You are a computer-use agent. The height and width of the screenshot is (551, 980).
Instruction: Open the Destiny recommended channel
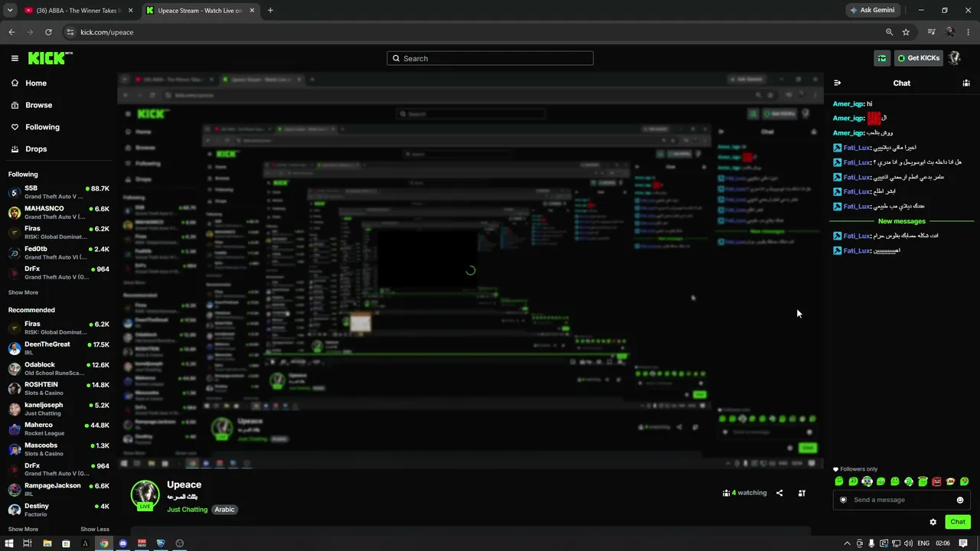pyautogui.click(x=59, y=510)
